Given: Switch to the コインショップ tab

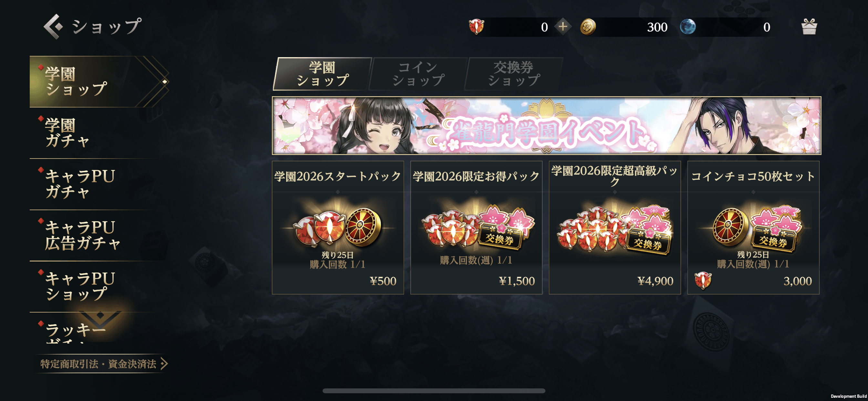Looking at the screenshot, I should pyautogui.click(x=418, y=74).
